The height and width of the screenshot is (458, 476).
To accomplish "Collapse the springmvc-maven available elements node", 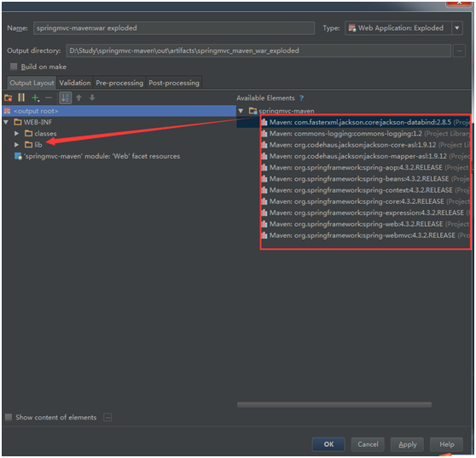I will [x=241, y=111].
